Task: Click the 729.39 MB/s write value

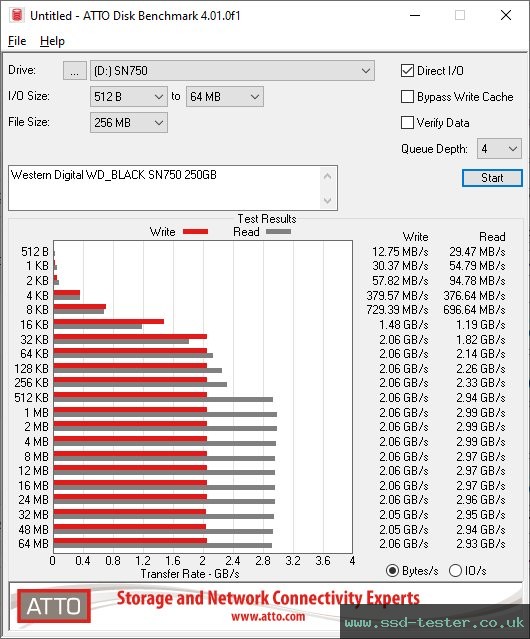Action: [397, 310]
